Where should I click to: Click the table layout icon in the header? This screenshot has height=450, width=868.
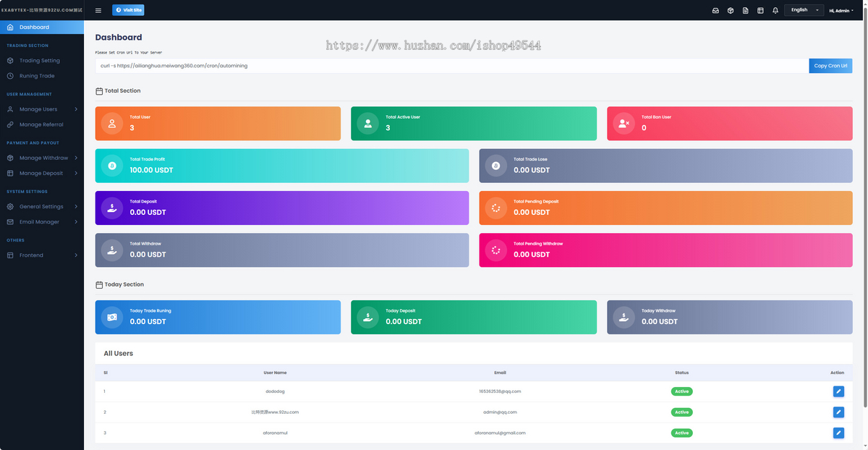pyautogui.click(x=760, y=10)
